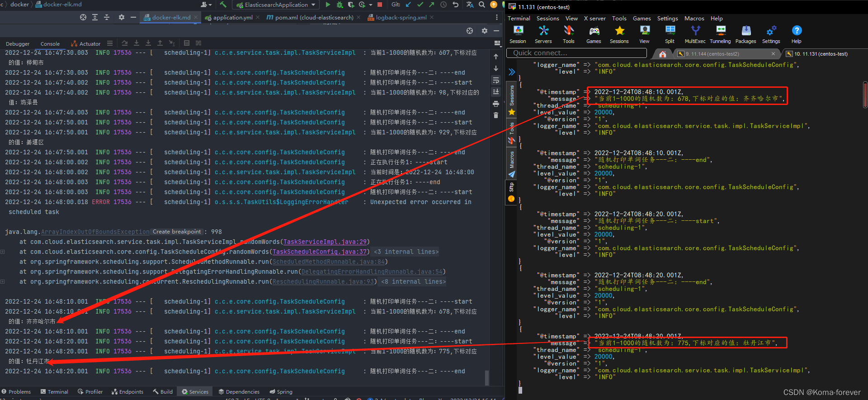Screen dimensions: 868x400
Task: Open vertical Sftp sidebar tab
Action: pyautogui.click(x=511, y=192)
